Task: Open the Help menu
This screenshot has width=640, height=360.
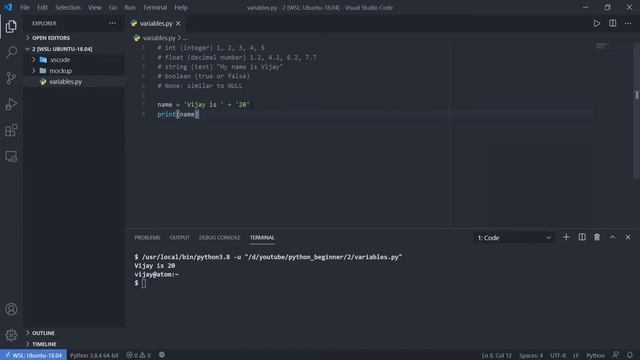Action: (x=181, y=7)
